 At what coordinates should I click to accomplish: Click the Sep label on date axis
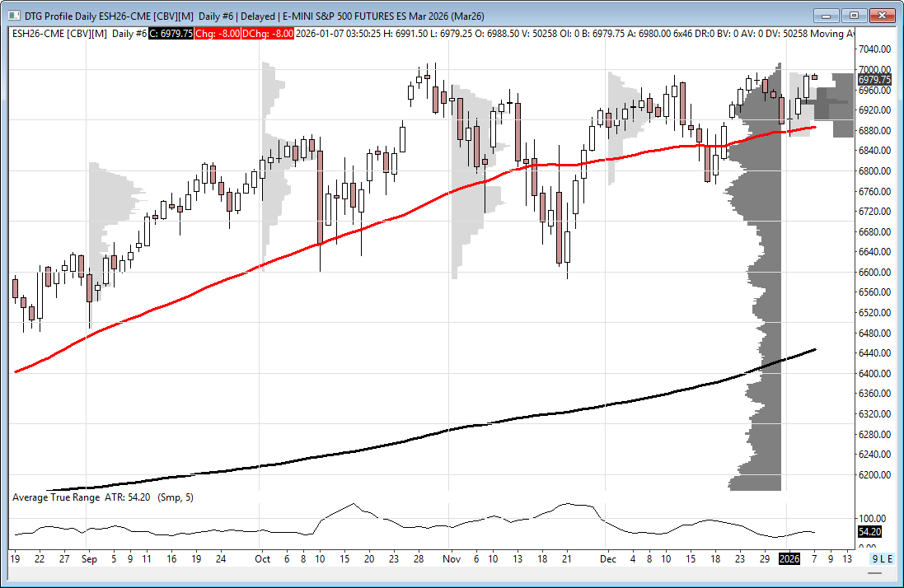tap(90, 558)
